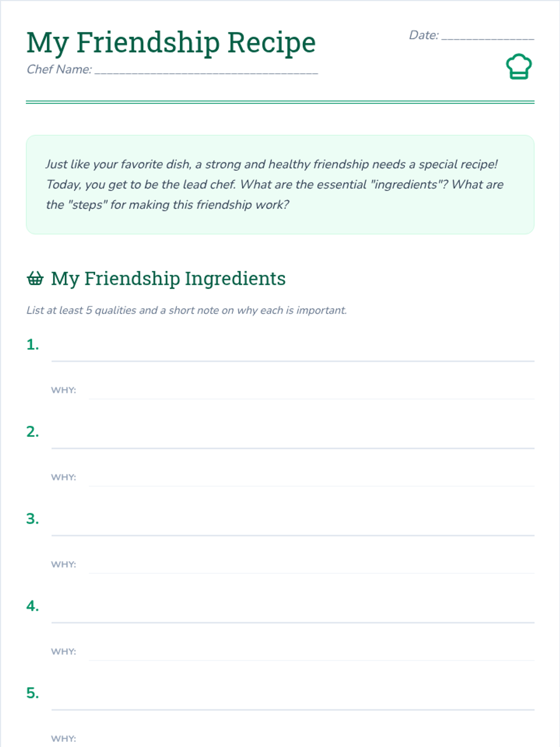
Task: Click the Chef Name blank line
Action: (206, 69)
